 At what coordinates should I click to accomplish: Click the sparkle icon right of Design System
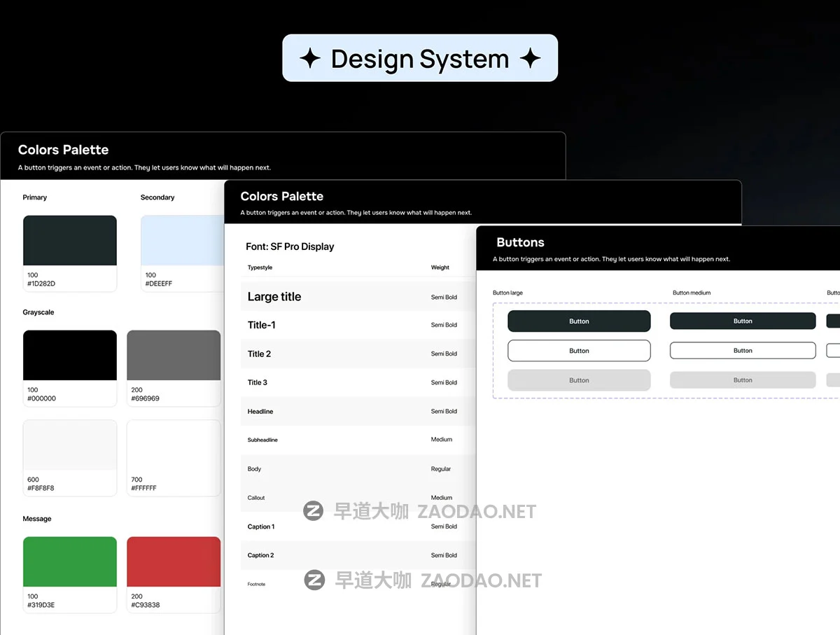pos(530,59)
